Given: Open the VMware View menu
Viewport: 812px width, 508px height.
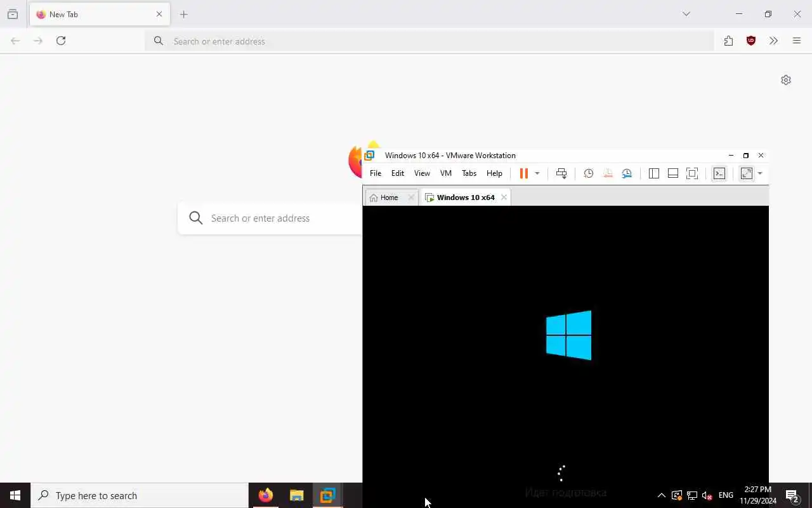Looking at the screenshot, I should [x=422, y=173].
